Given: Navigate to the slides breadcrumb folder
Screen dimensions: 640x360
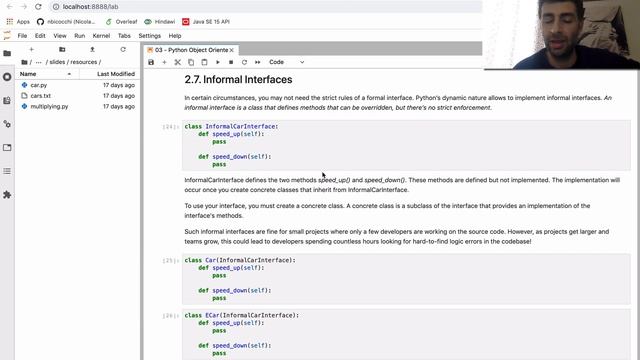Looking at the screenshot, I should click(x=57, y=62).
